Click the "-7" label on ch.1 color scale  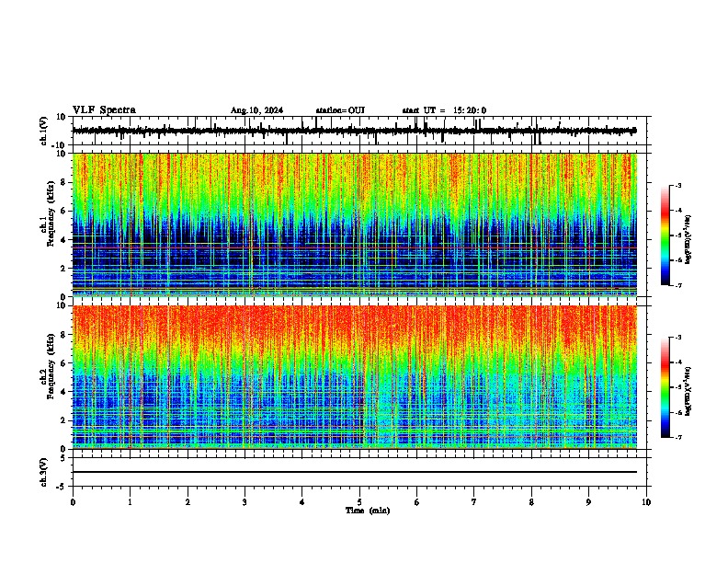point(677,285)
